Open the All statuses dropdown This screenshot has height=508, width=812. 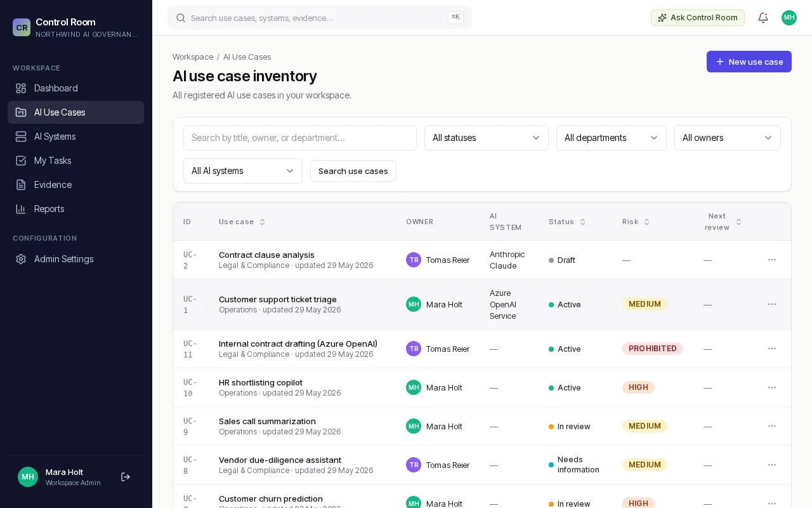pos(487,138)
